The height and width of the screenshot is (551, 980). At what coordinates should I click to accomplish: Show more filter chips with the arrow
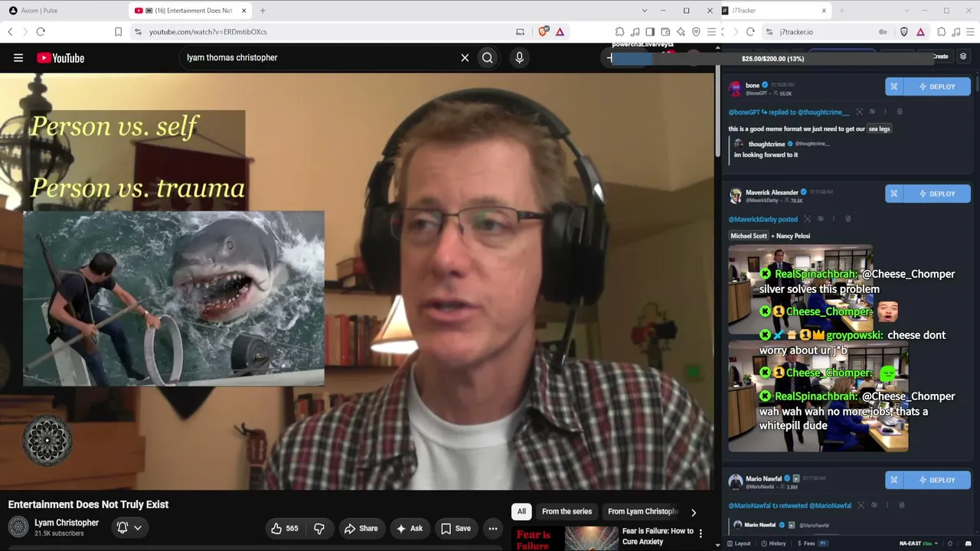point(694,512)
